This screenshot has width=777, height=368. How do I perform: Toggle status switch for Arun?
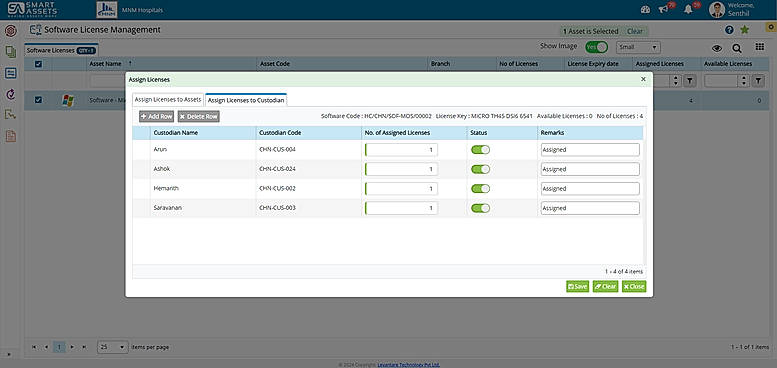[480, 150]
